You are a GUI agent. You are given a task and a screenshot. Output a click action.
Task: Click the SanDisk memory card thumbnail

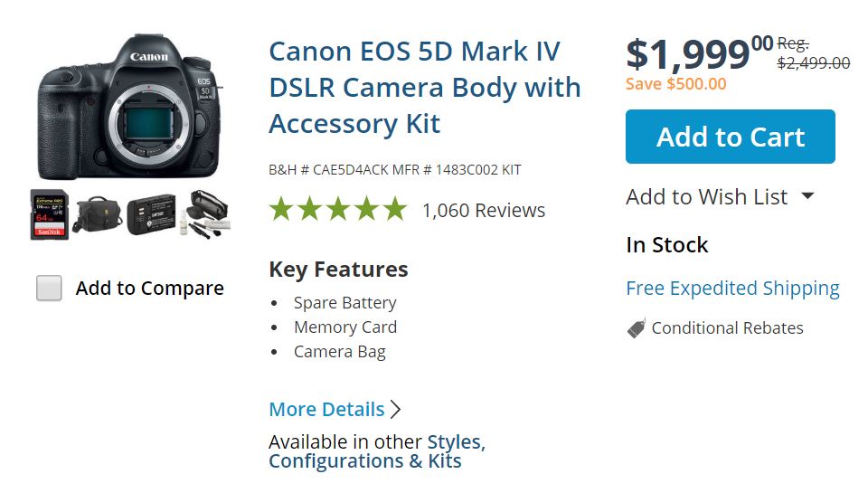[x=49, y=214]
